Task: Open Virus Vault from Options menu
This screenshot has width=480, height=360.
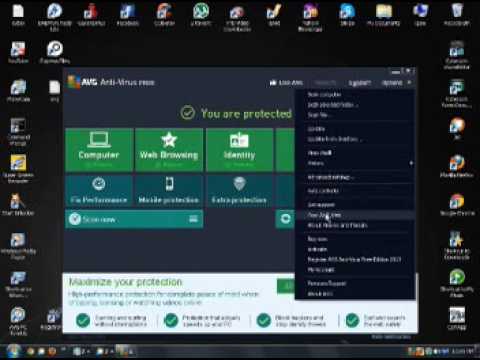Action: [x=319, y=153]
